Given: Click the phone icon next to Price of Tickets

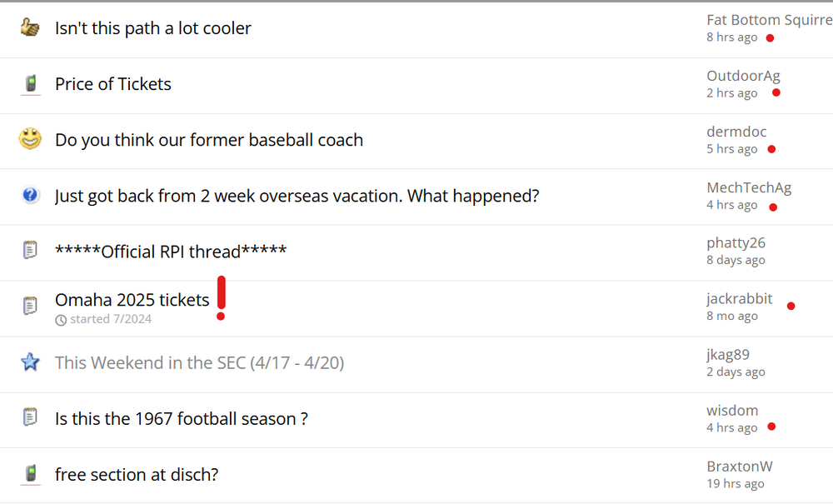Looking at the screenshot, I should tap(30, 83).
